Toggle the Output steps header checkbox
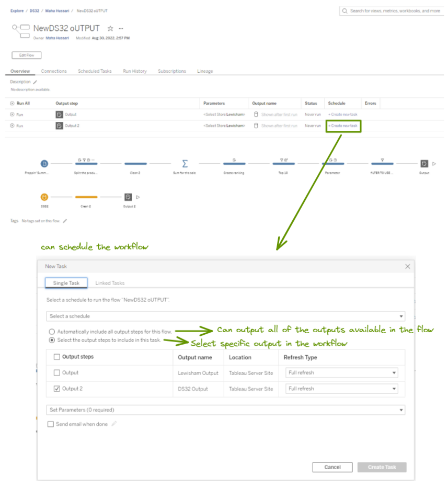 (57, 357)
